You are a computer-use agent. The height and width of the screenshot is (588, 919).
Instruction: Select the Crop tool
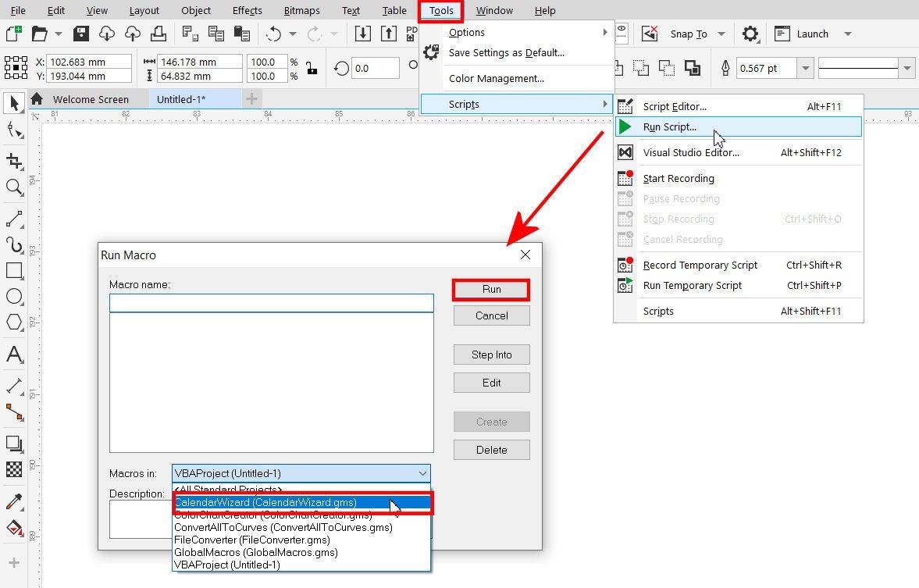pos(13,159)
